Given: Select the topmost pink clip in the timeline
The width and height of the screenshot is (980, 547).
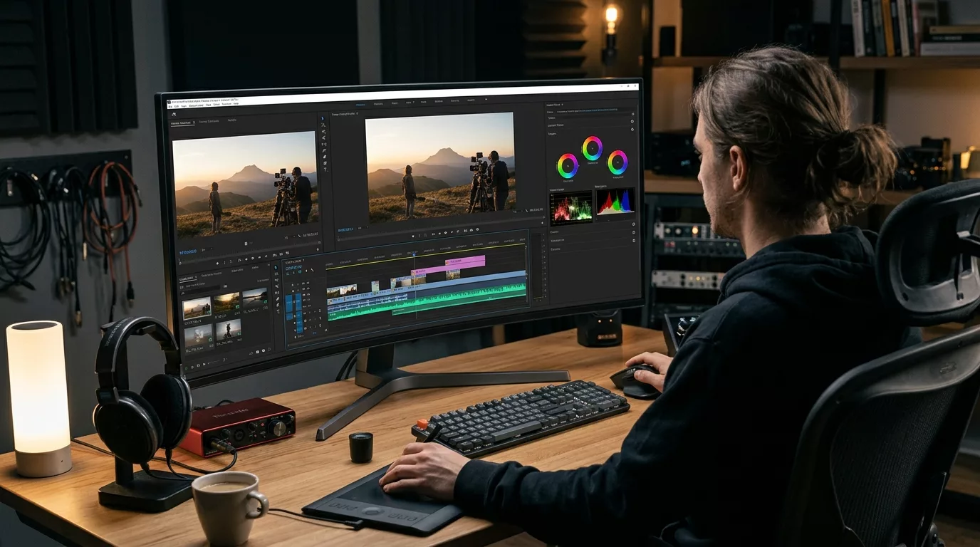Looking at the screenshot, I should pyautogui.click(x=465, y=261).
